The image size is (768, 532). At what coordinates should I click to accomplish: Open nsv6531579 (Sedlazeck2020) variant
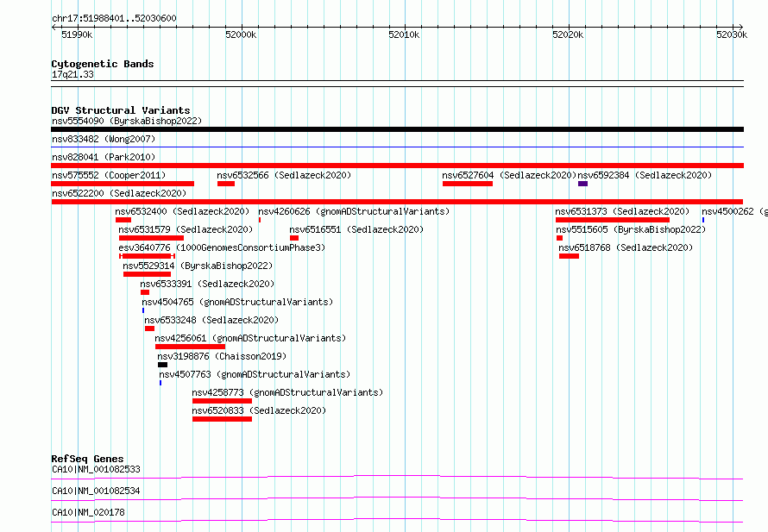tap(186, 229)
